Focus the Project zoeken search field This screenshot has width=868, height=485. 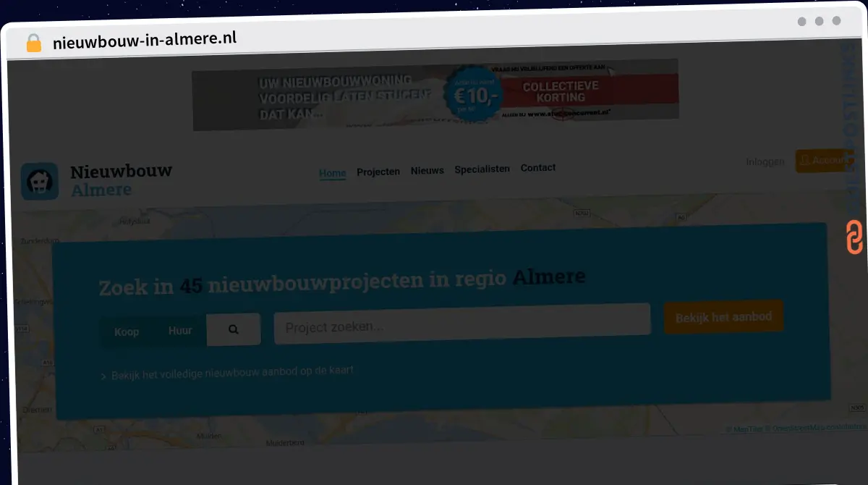tap(462, 324)
